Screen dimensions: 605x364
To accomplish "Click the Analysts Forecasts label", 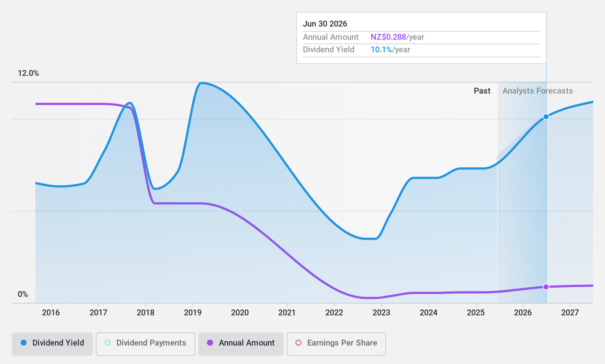I will pos(538,91).
